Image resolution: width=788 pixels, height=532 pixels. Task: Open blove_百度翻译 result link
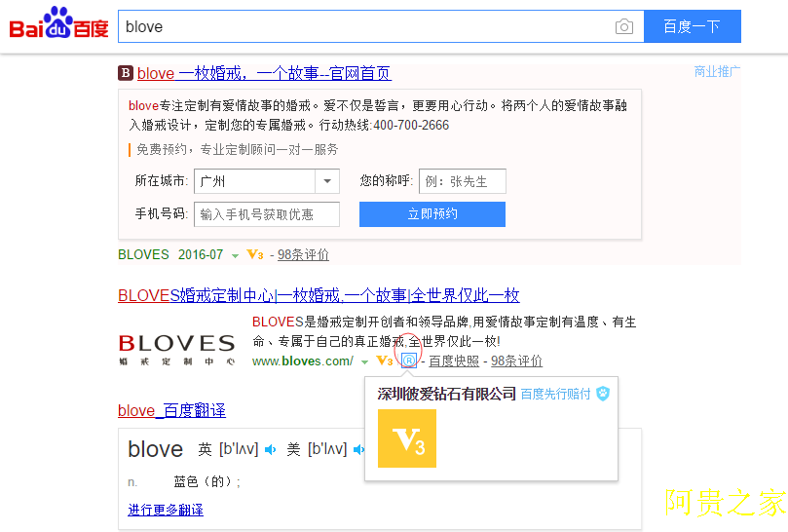click(x=171, y=410)
